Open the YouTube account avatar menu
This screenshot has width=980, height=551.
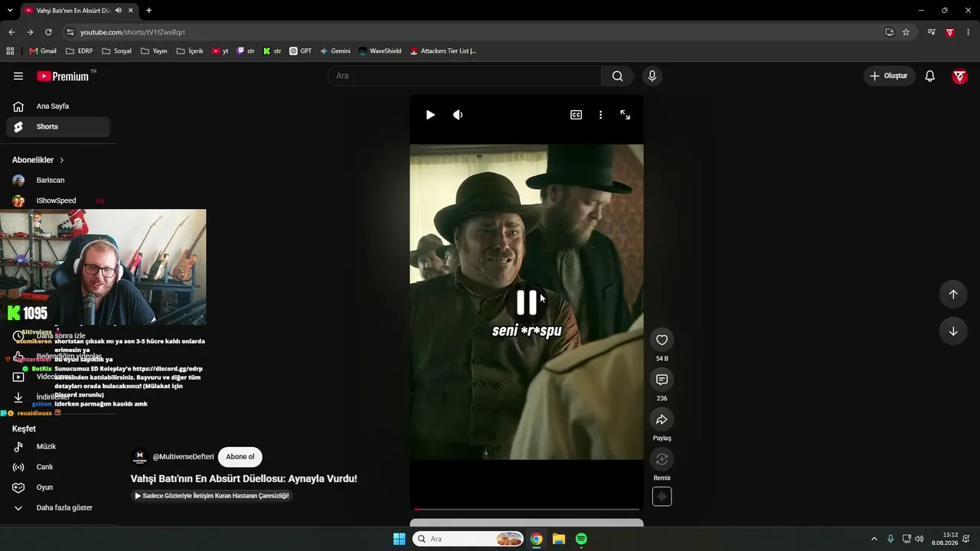[x=959, y=76]
